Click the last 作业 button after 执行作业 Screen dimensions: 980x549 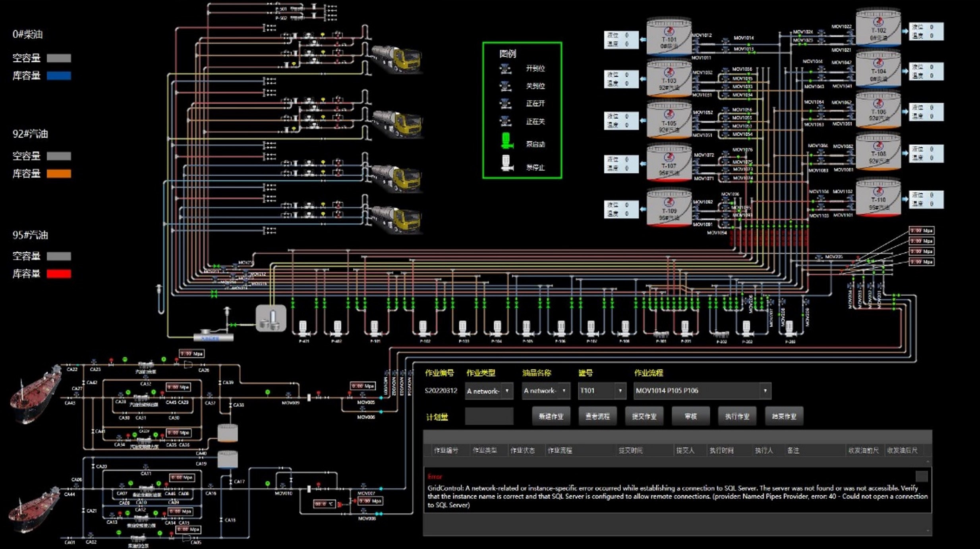(x=784, y=416)
